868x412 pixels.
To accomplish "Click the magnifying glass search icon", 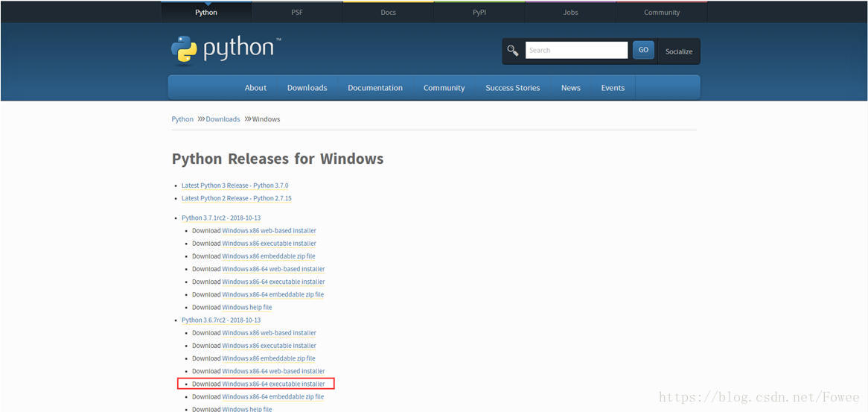I will click(x=513, y=51).
